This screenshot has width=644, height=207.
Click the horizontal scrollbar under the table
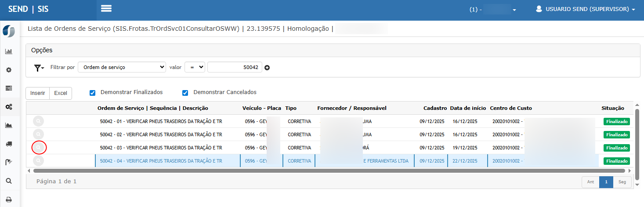click(x=329, y=171)
